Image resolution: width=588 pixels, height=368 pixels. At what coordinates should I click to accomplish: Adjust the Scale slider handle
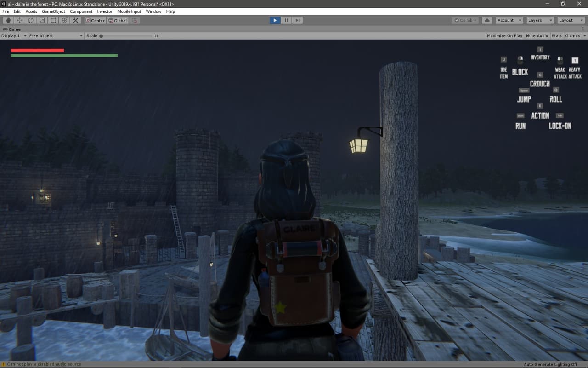(x=101, y=35)
